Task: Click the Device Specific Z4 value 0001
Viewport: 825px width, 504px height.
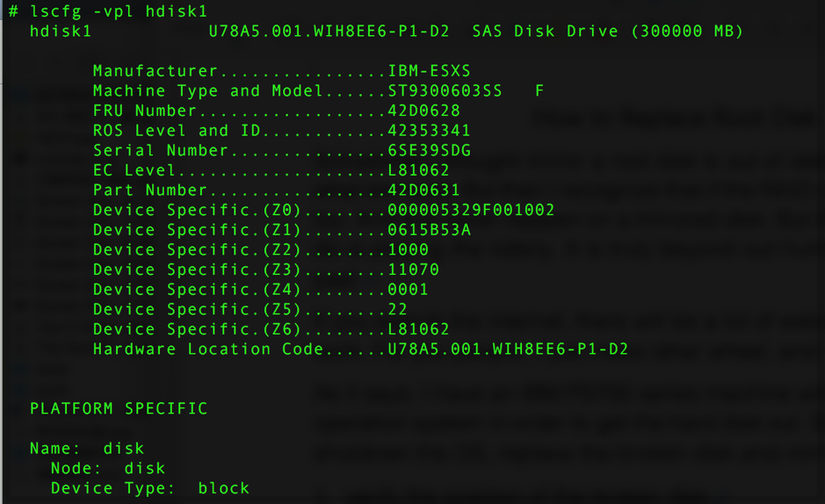Action: tap(408, 290)
